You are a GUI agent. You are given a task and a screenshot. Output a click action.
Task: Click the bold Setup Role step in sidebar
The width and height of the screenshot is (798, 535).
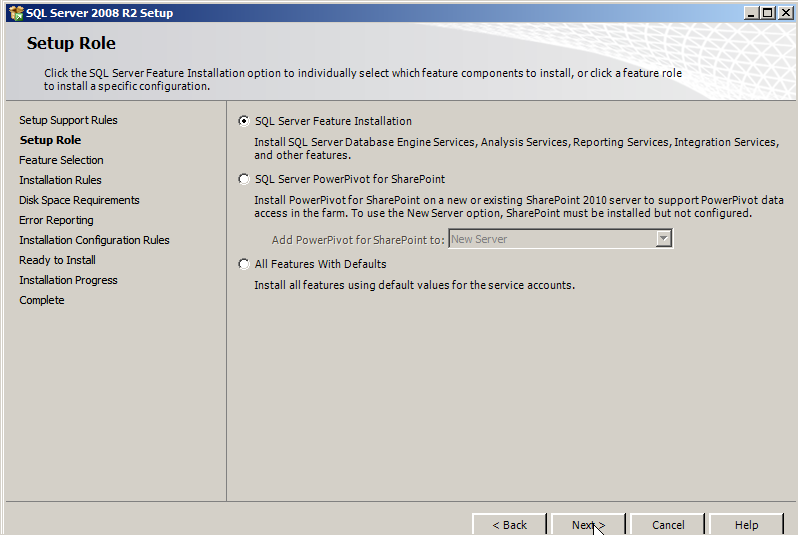click(50, 140)
